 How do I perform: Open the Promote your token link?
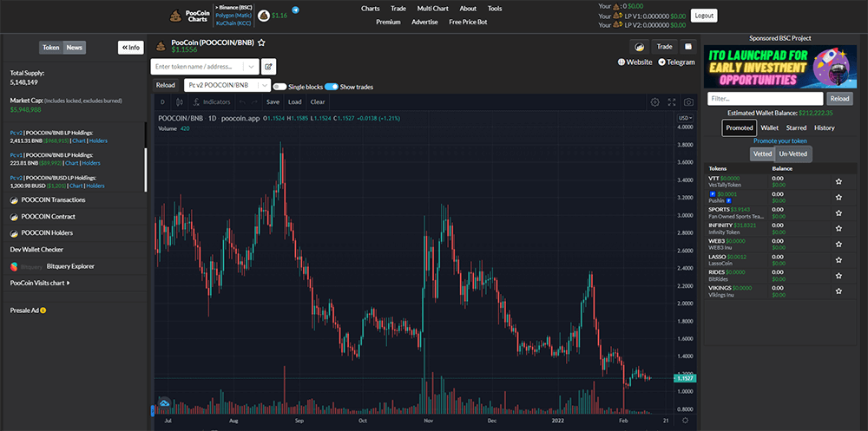pos(780,141)
